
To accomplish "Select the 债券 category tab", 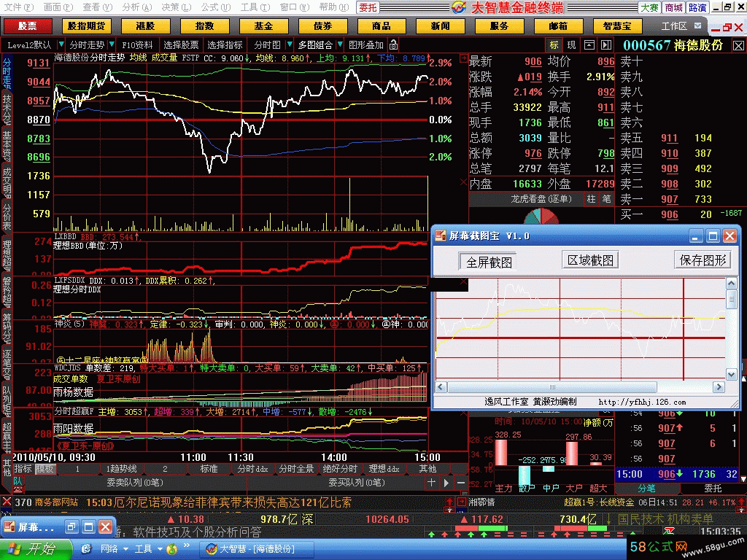I will pos(322,26).
